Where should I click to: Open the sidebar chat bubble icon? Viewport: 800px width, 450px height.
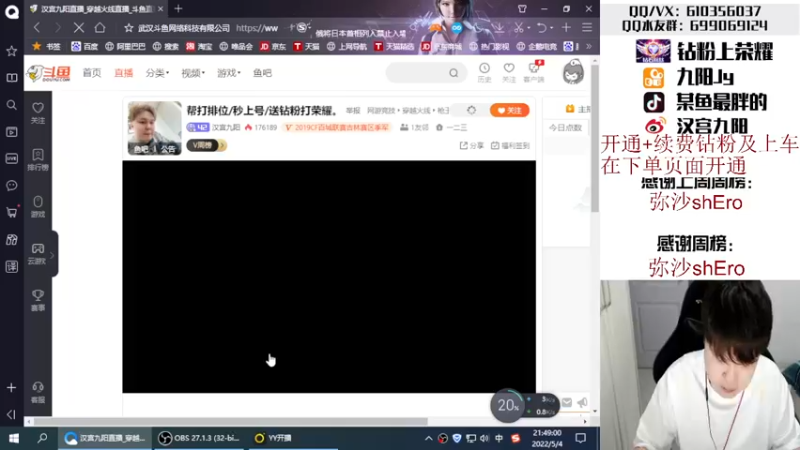click(x=11, y=185)
